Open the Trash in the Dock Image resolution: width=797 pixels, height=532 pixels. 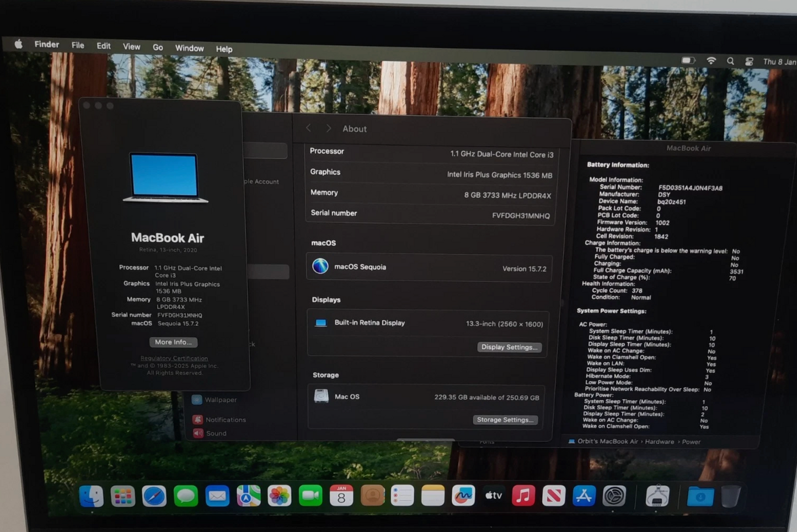(x=730, y=496)
